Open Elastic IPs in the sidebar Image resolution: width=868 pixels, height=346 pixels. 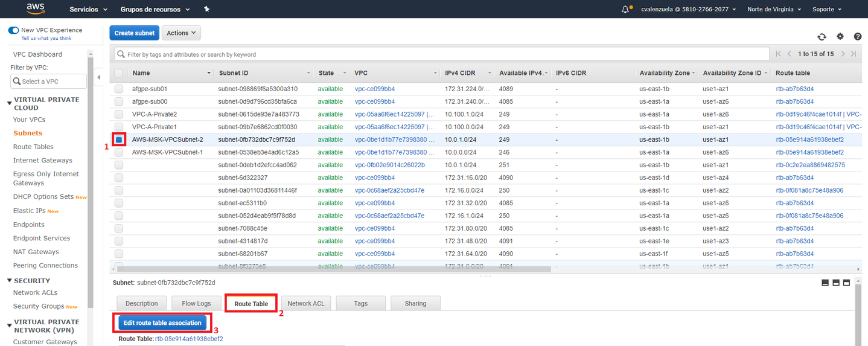pyautogui.click(x=29, y=211)
